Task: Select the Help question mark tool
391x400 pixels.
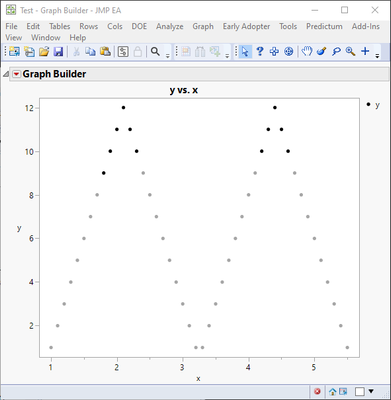Action: (x=260, y=52)
